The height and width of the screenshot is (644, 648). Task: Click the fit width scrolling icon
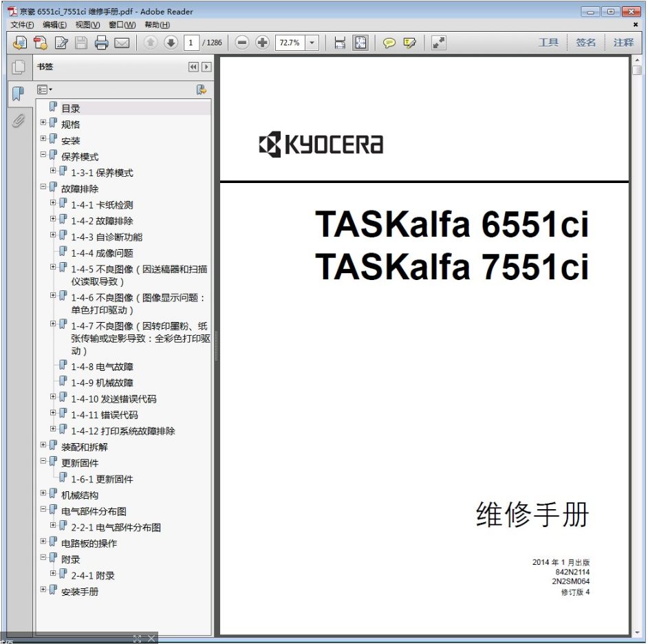coord(340,43)
